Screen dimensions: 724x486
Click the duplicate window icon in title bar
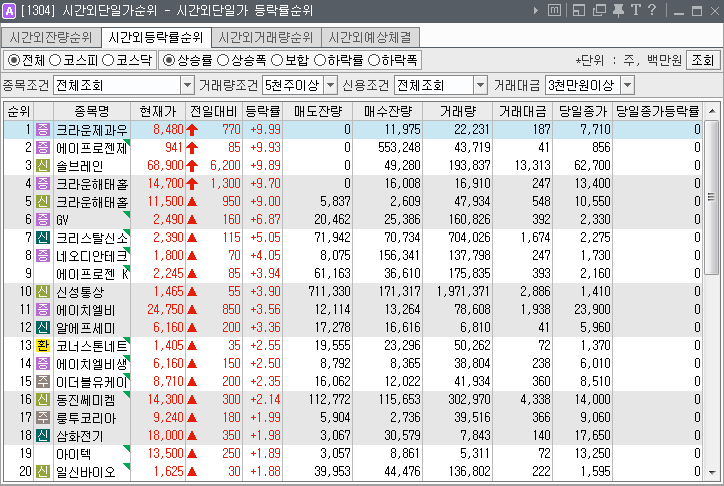tap(599, 10)
